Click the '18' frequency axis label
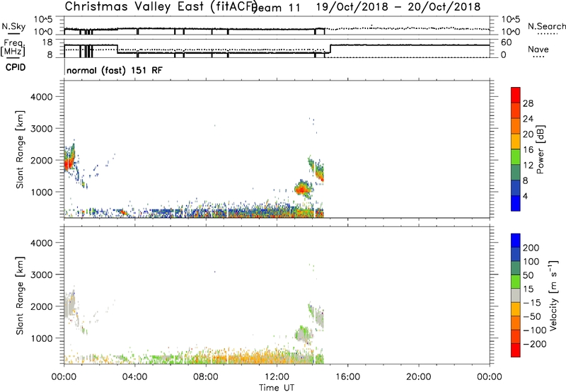Screen dimensions: 566x392 [47, 42]
